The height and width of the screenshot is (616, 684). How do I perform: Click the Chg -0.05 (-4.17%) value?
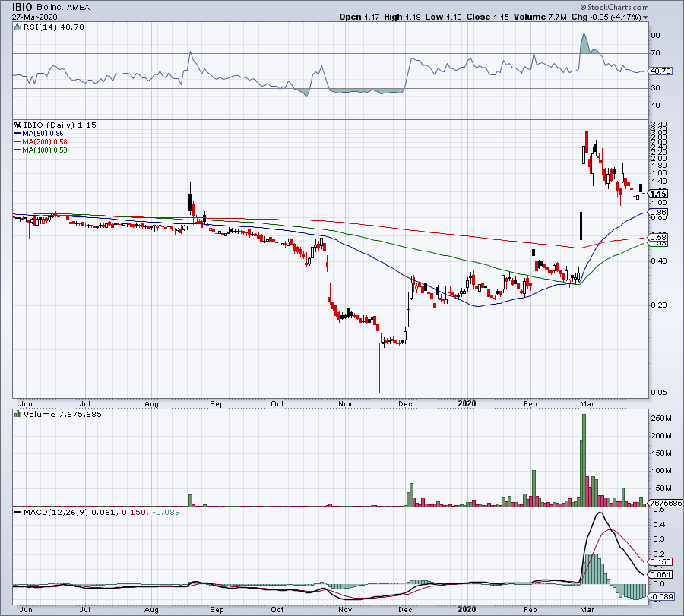coord(606,17)
